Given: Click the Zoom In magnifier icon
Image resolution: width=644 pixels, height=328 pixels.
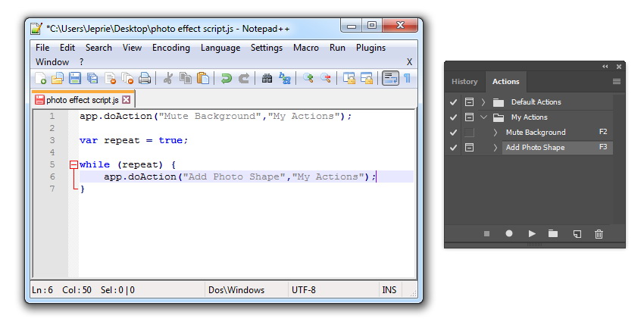Looking at the screenshot, I should (308, 78).
